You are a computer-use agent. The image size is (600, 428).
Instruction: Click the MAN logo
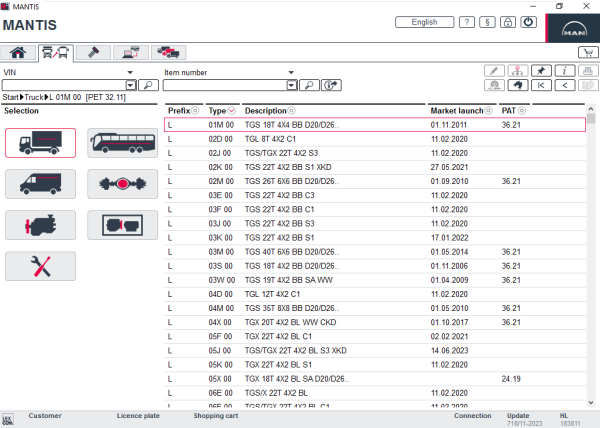tap(574, 29)
